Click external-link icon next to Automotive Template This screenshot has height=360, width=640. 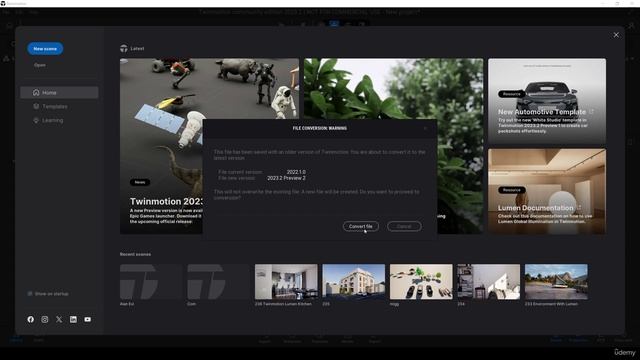pyautogui.click(x=591, y=111)
